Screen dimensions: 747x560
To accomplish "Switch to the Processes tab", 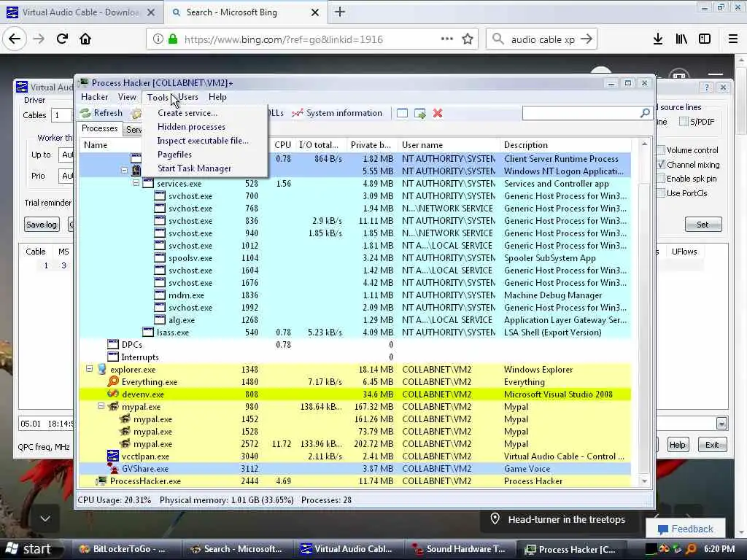I will tap(99, 128).
